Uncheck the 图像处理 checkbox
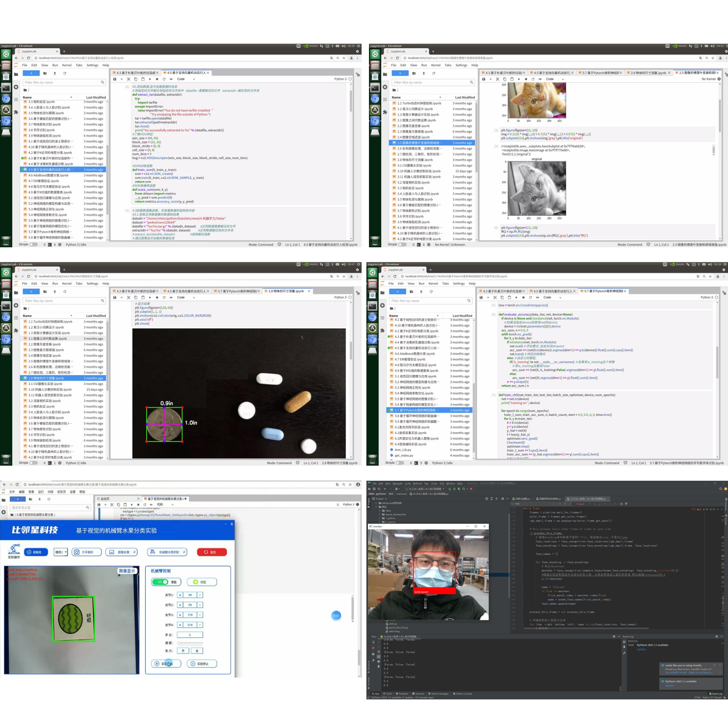This screenshot has height=728, width=728. (134, 552)
